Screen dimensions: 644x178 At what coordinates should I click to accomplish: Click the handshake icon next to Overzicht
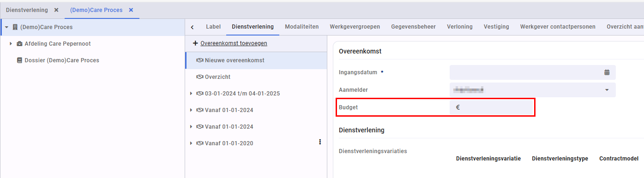click(200, 77)
